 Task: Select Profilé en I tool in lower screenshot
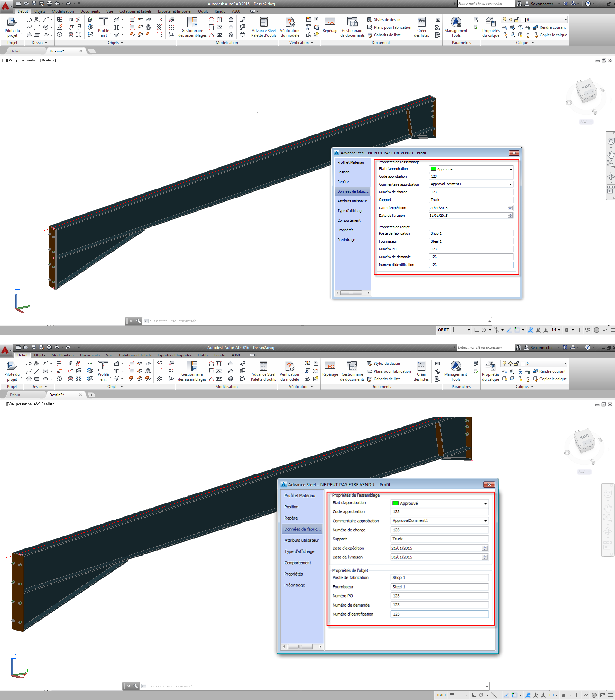click(103, 371)
